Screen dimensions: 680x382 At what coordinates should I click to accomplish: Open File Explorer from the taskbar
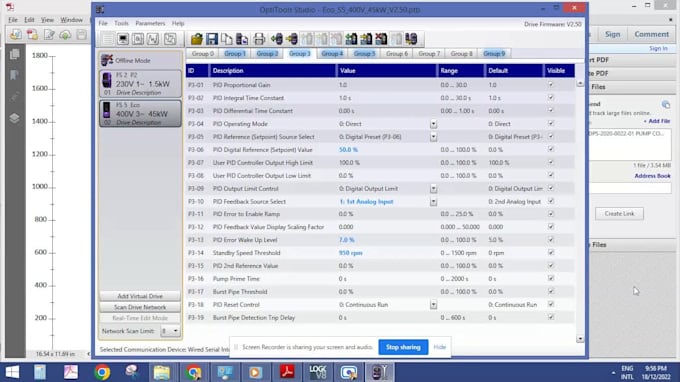coord(162,372)
